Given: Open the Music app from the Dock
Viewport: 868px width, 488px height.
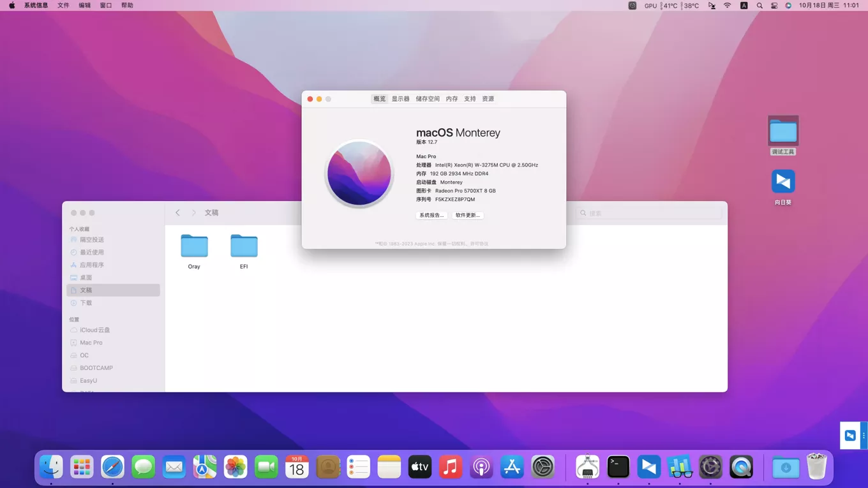Looking at the screenshot, I should coord(450,467).
